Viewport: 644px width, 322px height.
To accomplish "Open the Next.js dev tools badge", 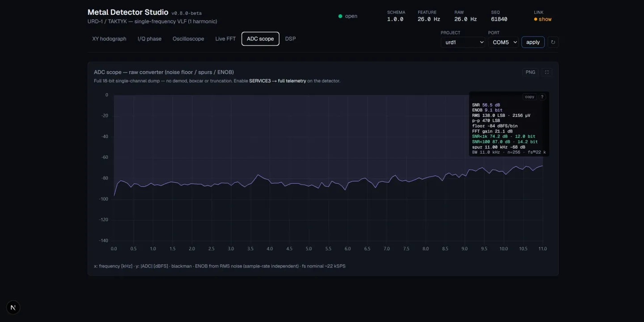I will pos(13,308).
